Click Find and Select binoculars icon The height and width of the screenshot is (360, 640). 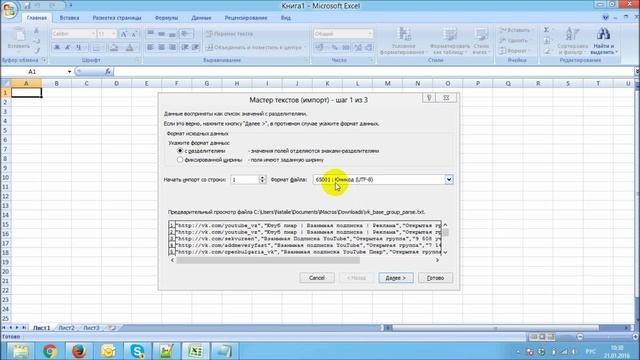(x=603, y=33)
